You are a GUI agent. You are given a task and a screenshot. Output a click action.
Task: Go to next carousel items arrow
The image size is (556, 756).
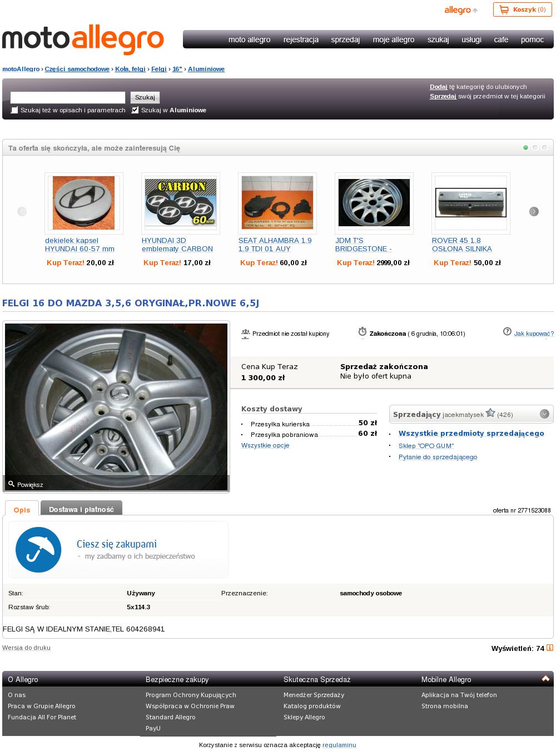point(534,211)
